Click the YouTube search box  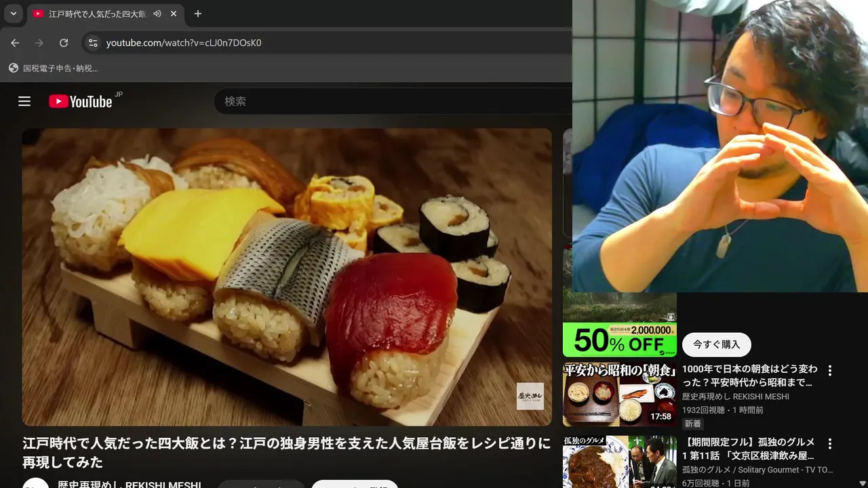click(x=393, y=101)
